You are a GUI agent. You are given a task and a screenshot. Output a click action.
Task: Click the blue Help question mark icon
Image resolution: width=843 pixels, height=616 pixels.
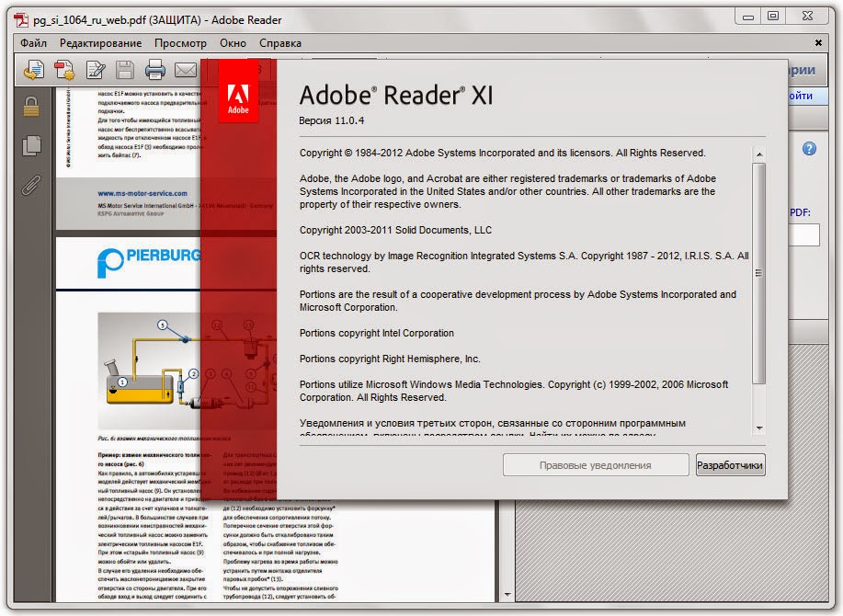807,149
